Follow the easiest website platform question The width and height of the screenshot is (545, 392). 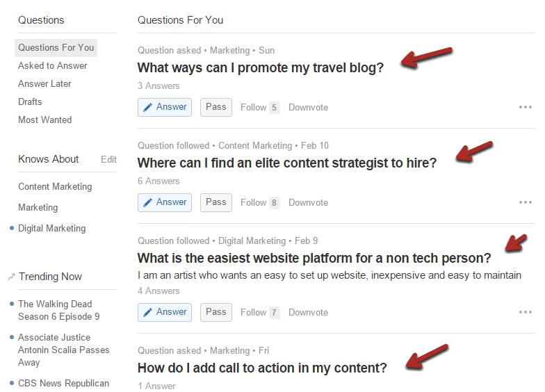260,313
